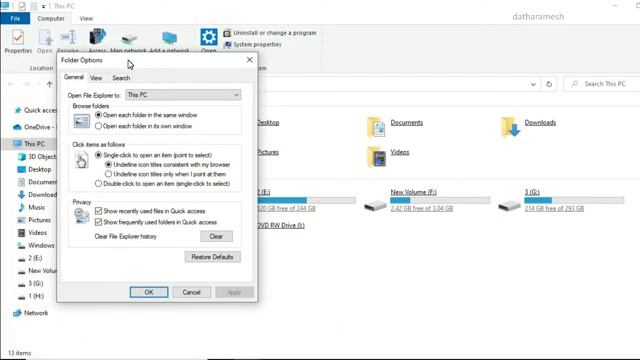The image size is (640, 360).
Task: Select Open each folder in its own window
Action: pyautogui.click(x=98, y=126)
